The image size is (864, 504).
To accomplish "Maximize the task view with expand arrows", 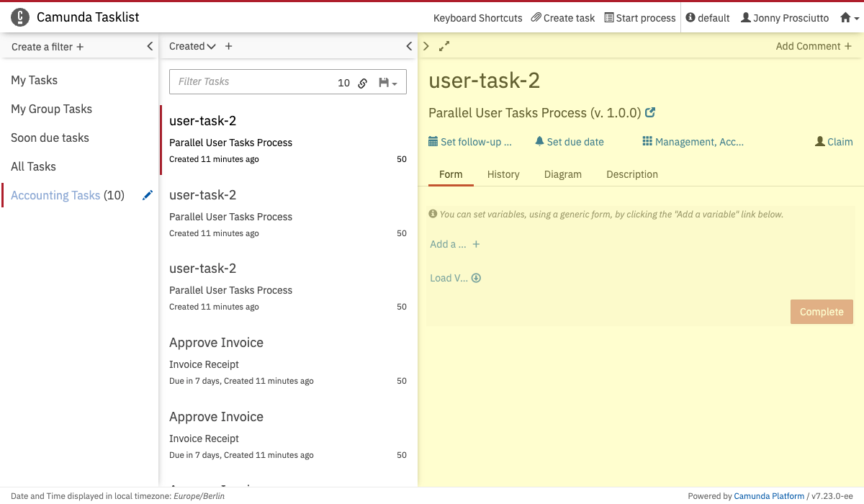I will (x=444, y=46).
